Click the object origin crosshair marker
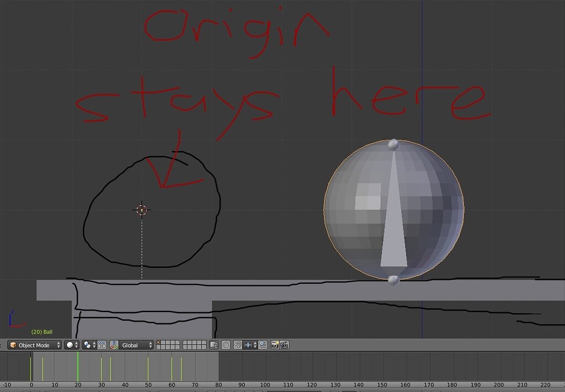 tap(142, 210)
